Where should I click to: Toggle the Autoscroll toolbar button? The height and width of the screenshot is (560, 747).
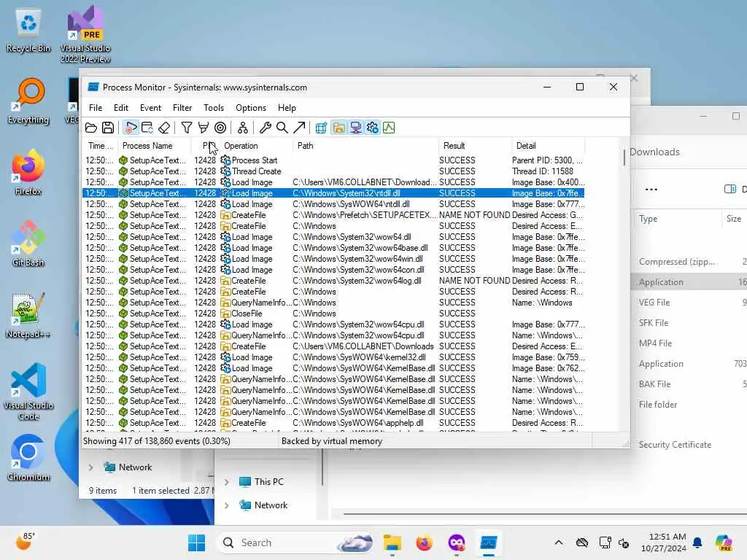[x=147, y=128]
